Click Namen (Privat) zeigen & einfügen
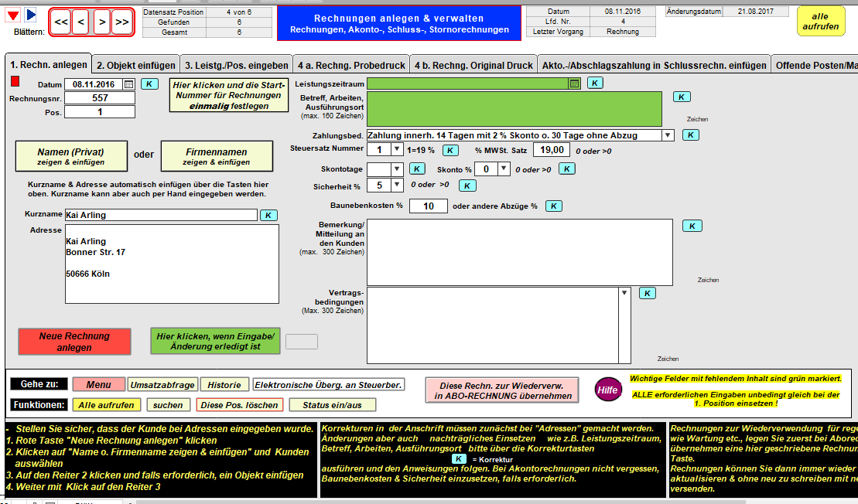 pyautogui.click(x=71, y=156)
